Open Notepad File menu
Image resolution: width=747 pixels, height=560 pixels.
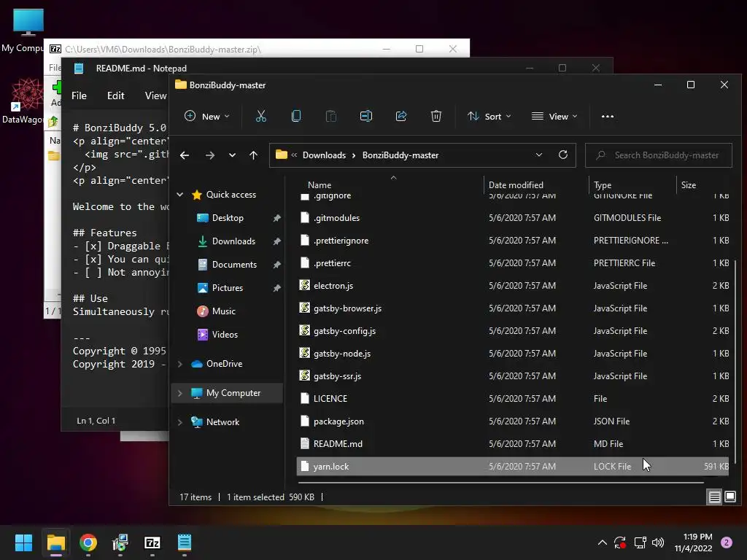pyautogui.click(x=79, y=96)
